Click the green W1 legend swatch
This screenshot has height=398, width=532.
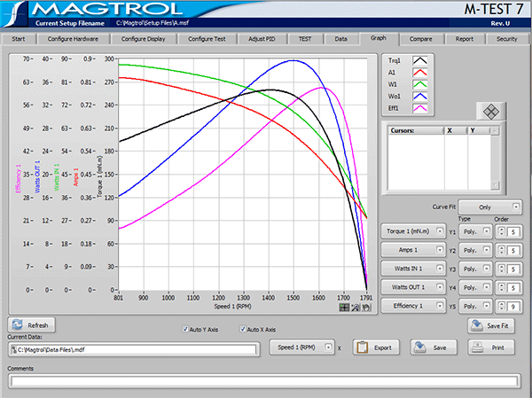[x=420, y=84]
